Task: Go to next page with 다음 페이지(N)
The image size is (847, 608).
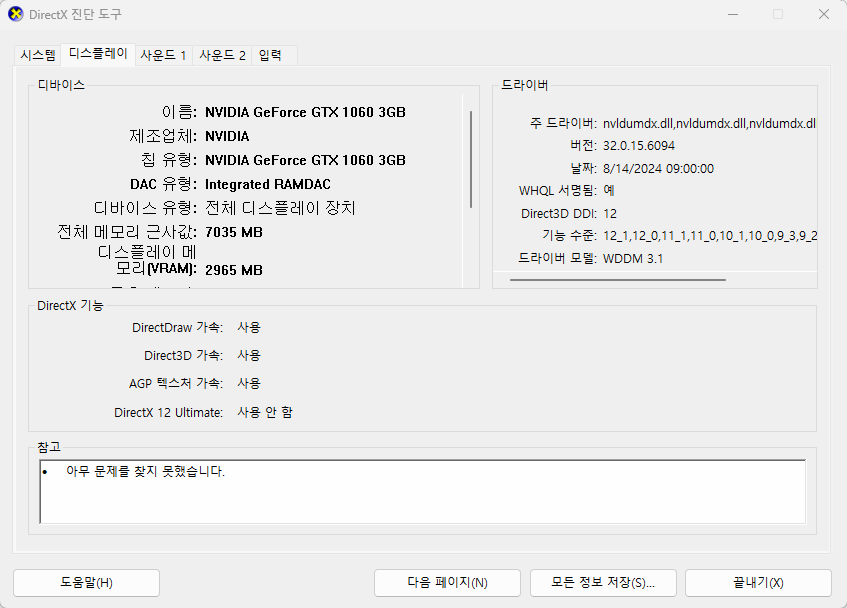Action: click(x=447, y=583)
